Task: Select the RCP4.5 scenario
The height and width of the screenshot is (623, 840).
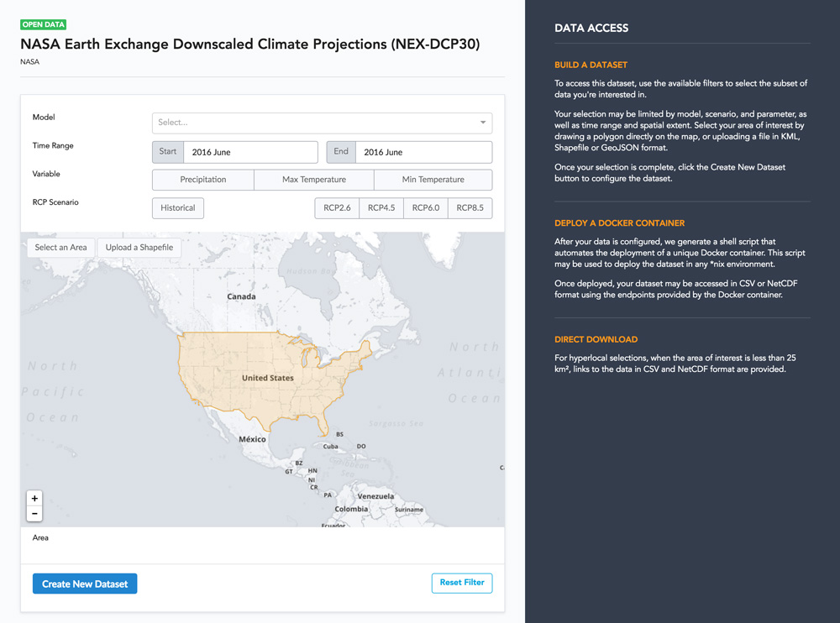Action: (381, 208)
